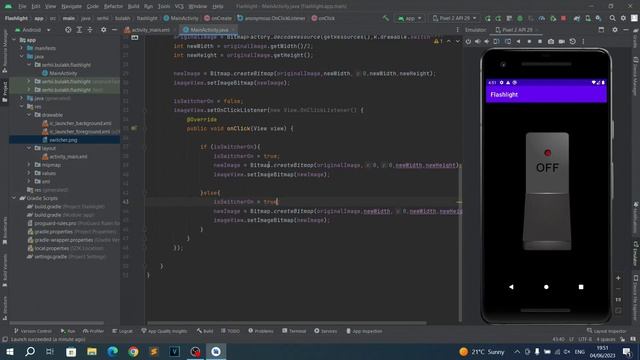Click emulator volume down icon
Viewport: 640px width, 360px height.
pyautogui.click(x=487, y=41)
